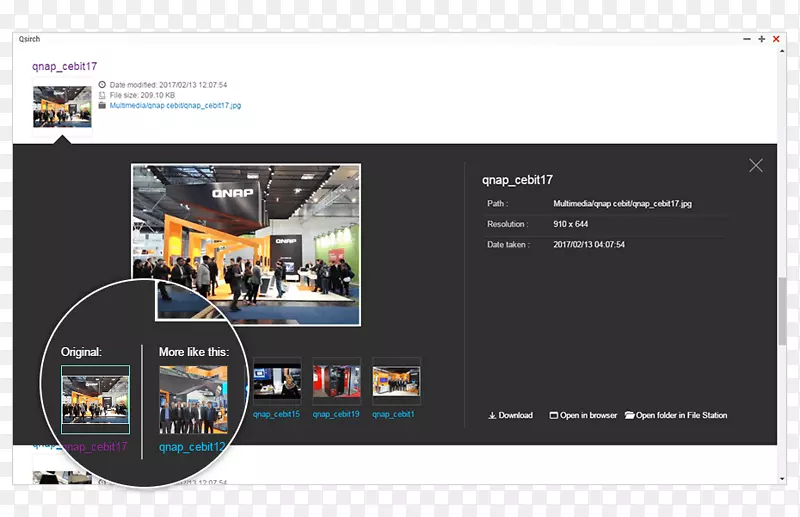This screenshot has height=517, width=800.
Task: Close the Qsirch window
Action: pos(776,39)
